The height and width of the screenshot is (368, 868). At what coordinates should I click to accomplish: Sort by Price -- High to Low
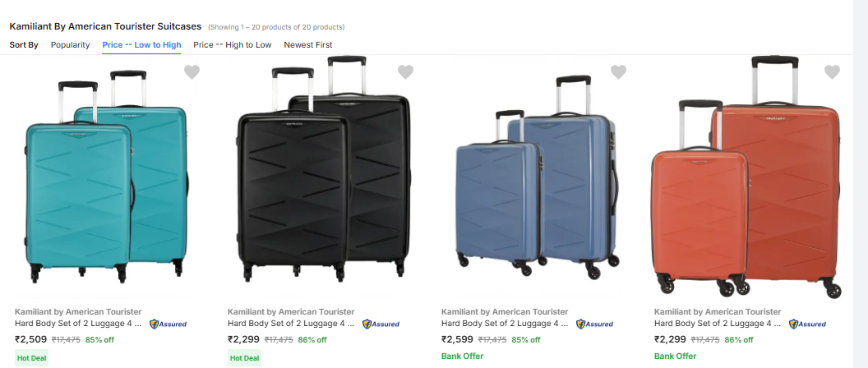(x=233, y=44)
